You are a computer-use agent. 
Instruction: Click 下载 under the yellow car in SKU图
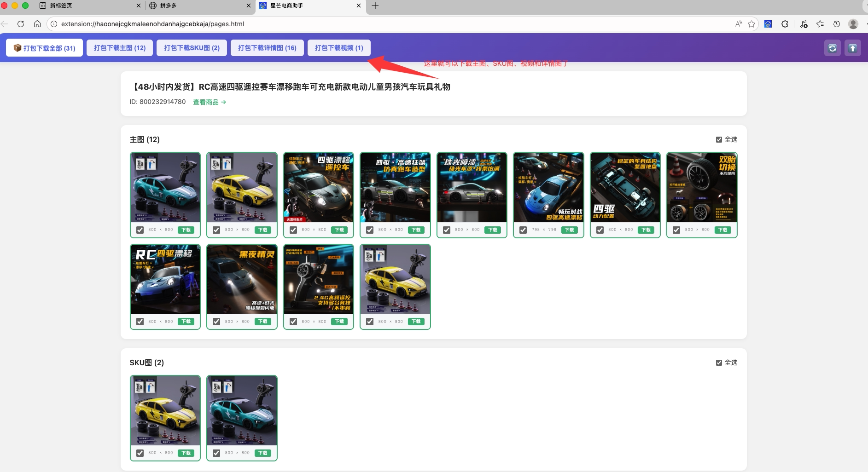tap(186, 453)
